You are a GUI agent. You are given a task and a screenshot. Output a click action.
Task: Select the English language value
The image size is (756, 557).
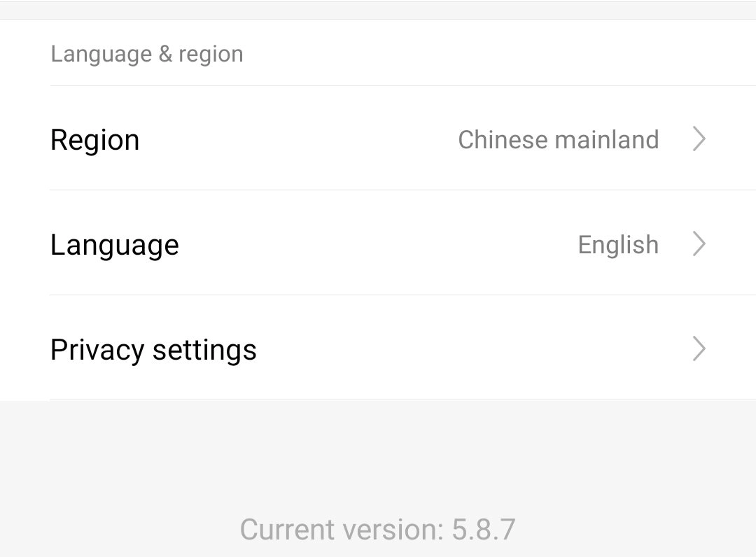617,245
